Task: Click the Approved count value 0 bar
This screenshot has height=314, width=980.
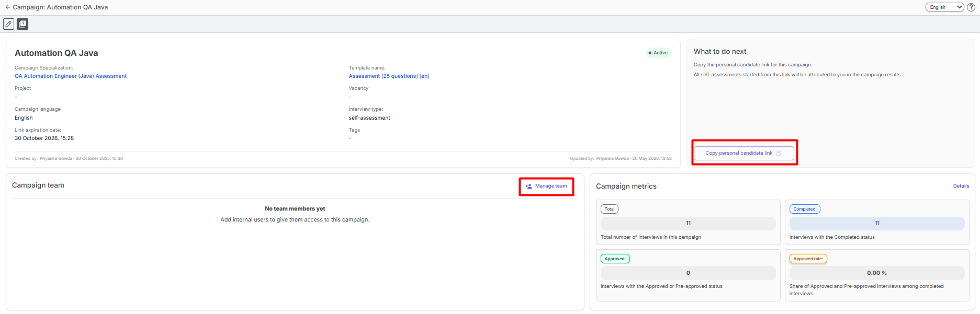Action: (x=688, y=273)
